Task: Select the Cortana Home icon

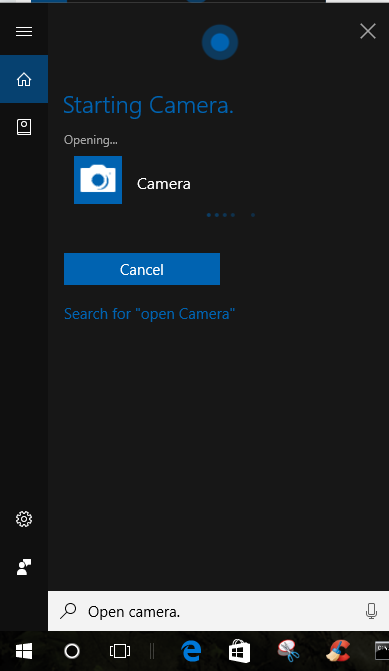Action: click(x=24, y=79)
